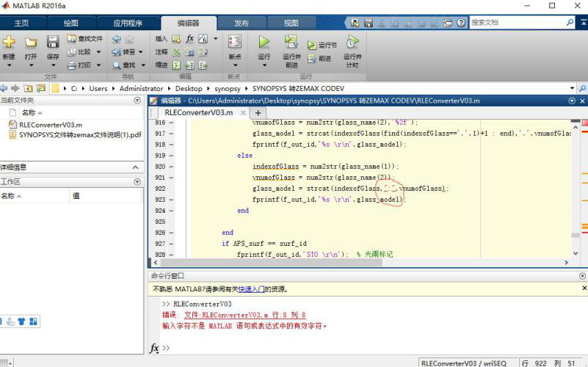Open the Command Window actions menu

pos(582,276)
